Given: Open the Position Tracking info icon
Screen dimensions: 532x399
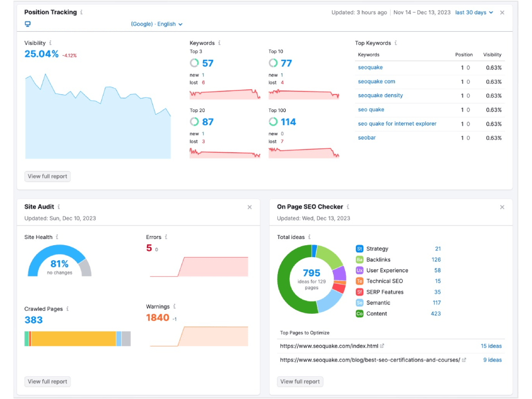Looking at the screenshot, I should click(x=82, y=12).
